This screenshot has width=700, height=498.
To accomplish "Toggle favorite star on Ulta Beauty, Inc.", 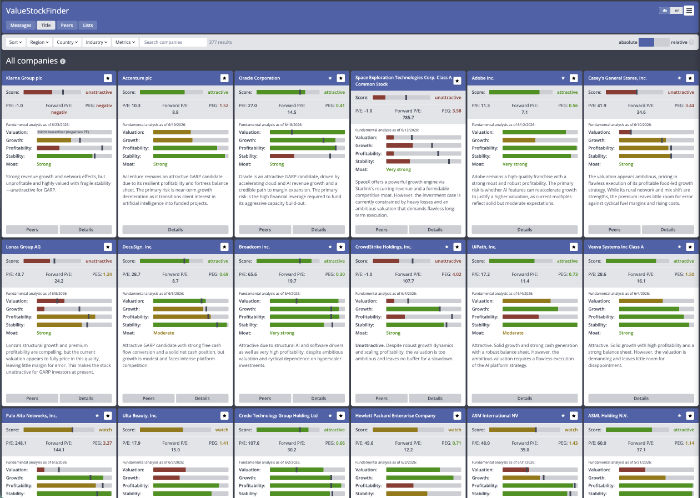I will tap(225, 415).
